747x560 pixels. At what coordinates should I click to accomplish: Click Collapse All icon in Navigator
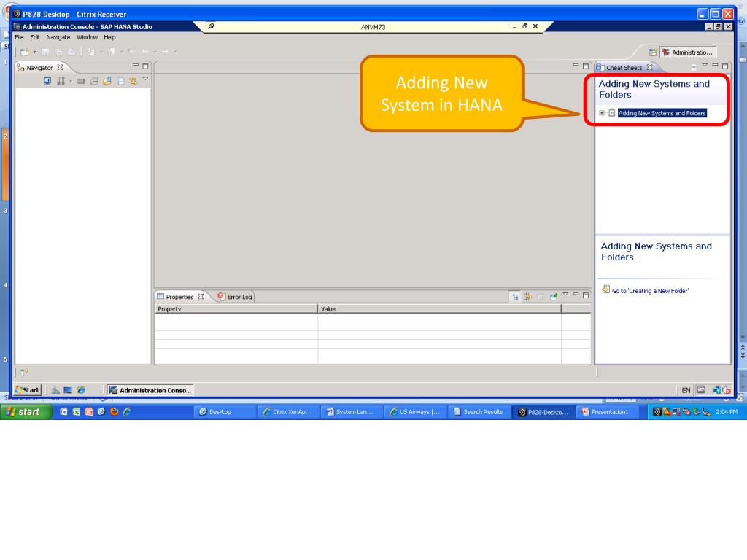[x=121, y=82]
